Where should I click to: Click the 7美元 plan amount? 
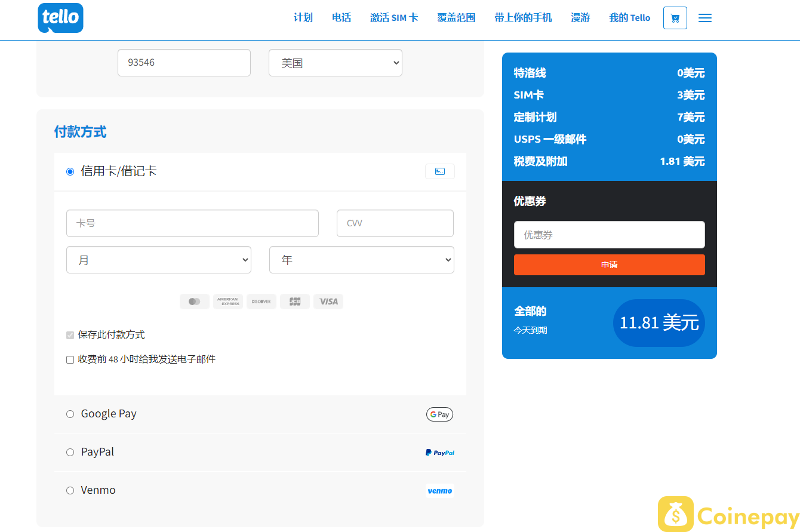click(x=691, y=117)
